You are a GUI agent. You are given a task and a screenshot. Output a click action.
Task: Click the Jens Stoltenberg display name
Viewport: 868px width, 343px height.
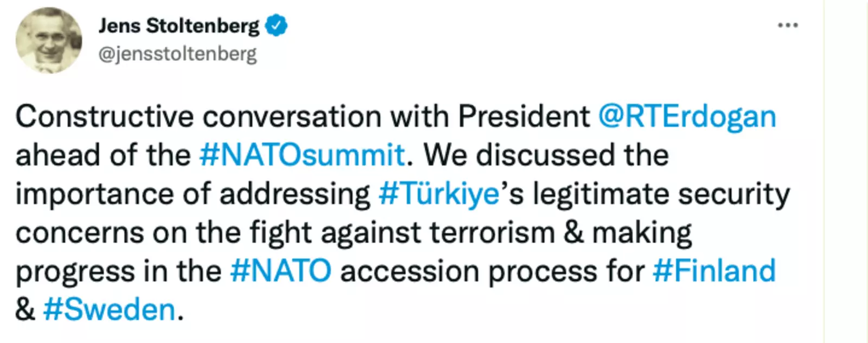pyautogui.click(x=179, y=26)
